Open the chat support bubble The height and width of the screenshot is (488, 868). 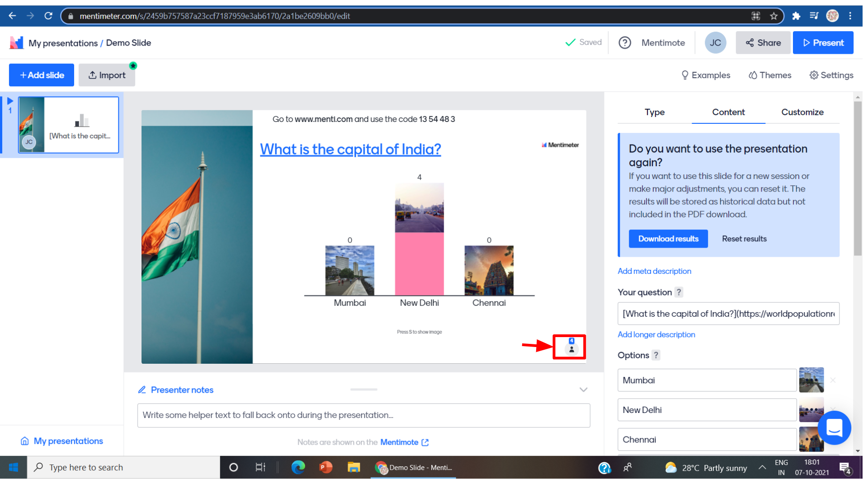point(834,427)
